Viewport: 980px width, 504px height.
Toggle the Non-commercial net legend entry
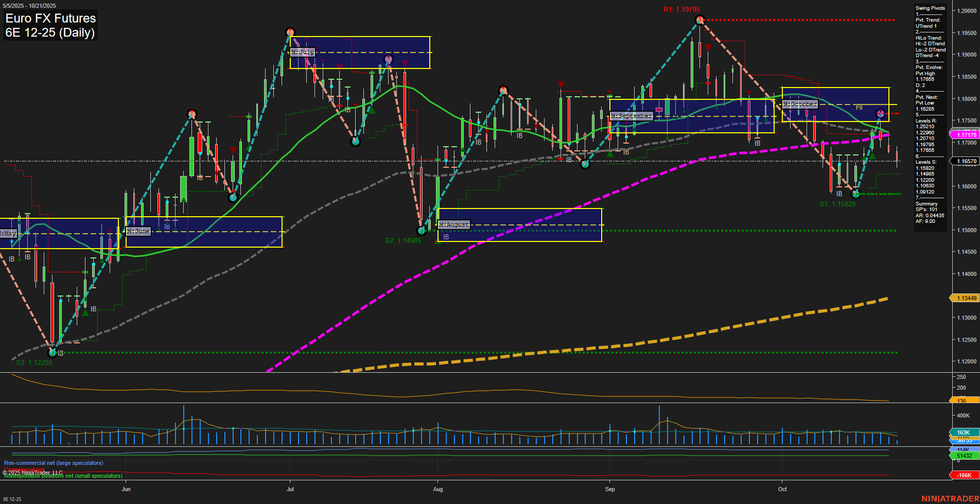[54, 463]
